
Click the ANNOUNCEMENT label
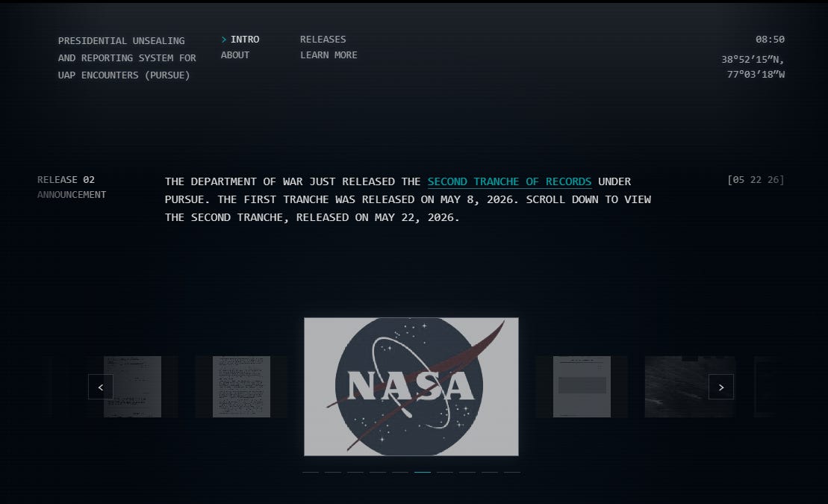click(x=72, y=195)
